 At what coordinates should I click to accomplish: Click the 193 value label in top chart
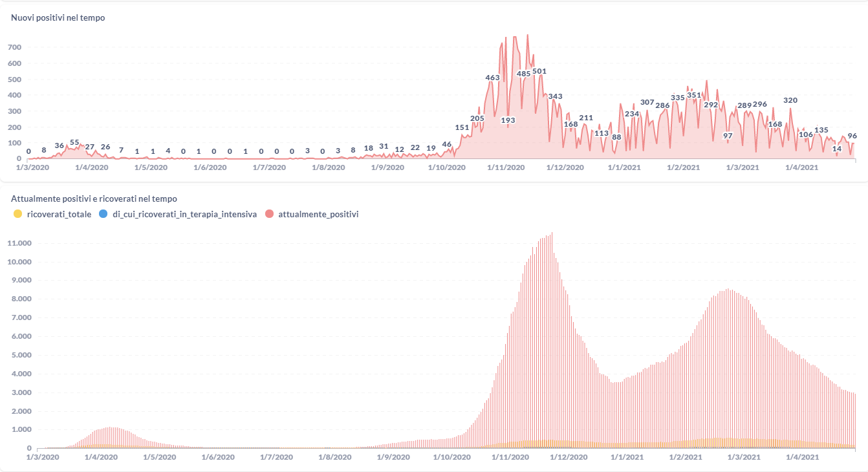(x=508, y=120)
